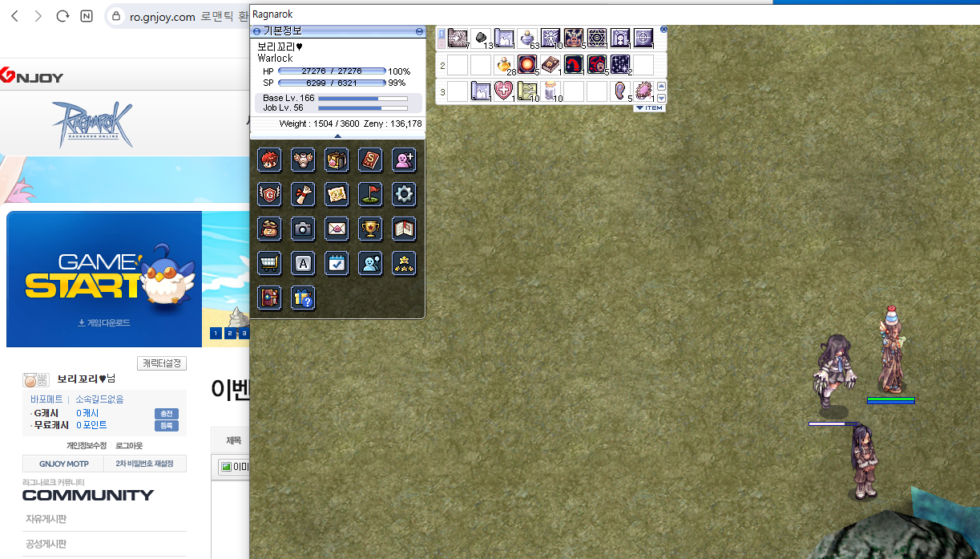The image size is (980, 559).
Task: Open the GNJOY MOTP tab
Action: click(x=64, y=464)
